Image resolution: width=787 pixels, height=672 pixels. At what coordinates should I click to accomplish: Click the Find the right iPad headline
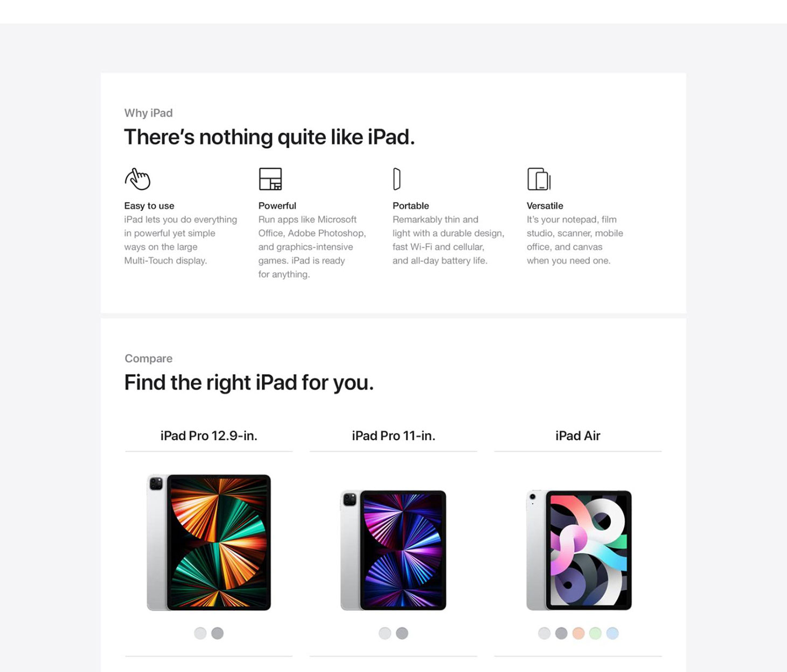[249, 383]
